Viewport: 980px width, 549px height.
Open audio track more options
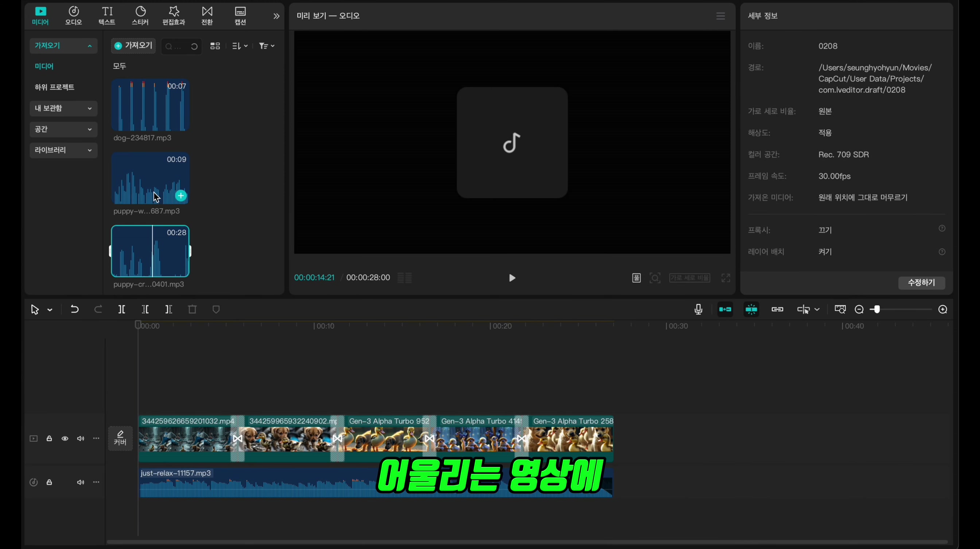[96, 482]
